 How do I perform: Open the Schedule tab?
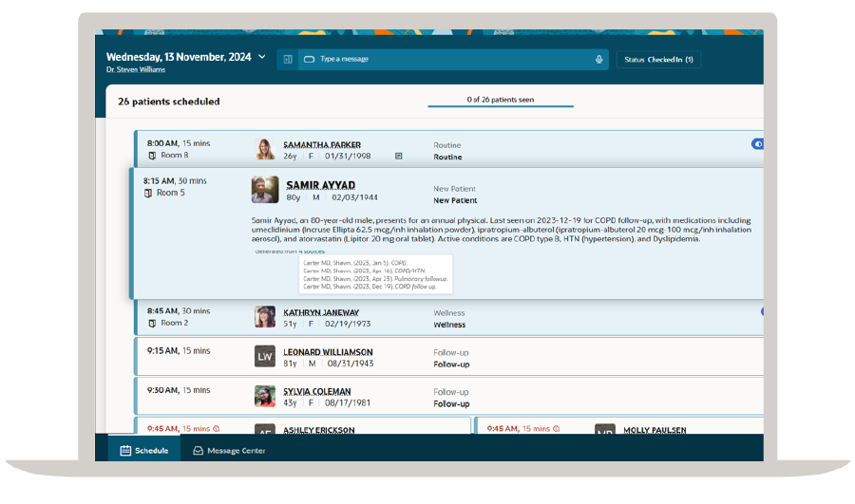[144, 450]
